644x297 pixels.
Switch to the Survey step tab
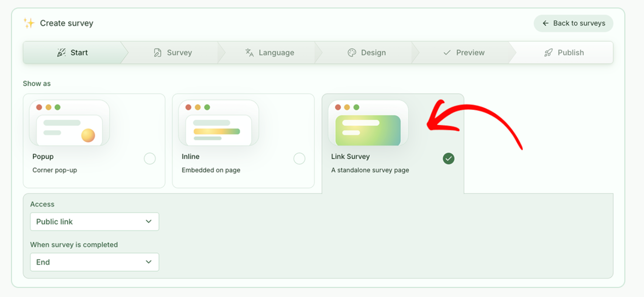pyautogui.click(x=173, y=53)
